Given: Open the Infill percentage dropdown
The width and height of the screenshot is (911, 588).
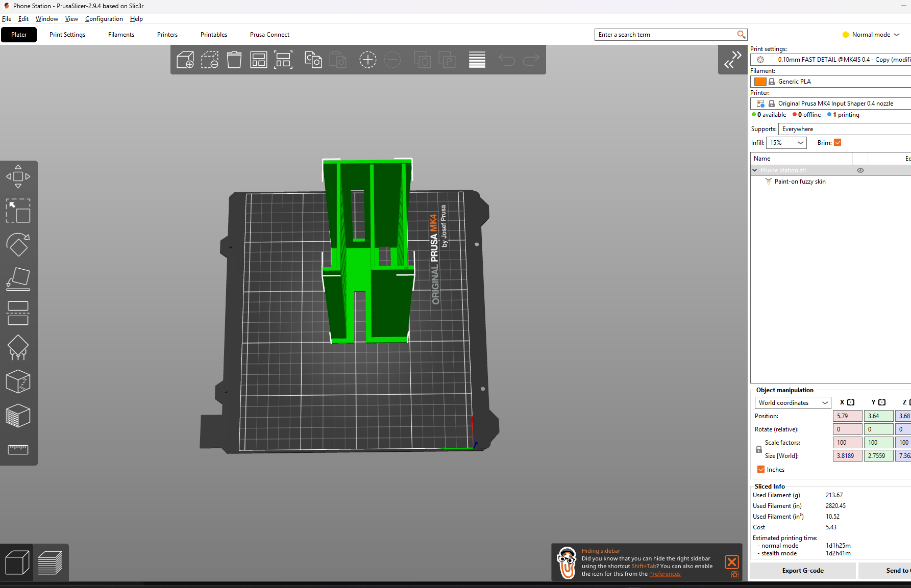Looking at the screenshot, I should 786,143.
